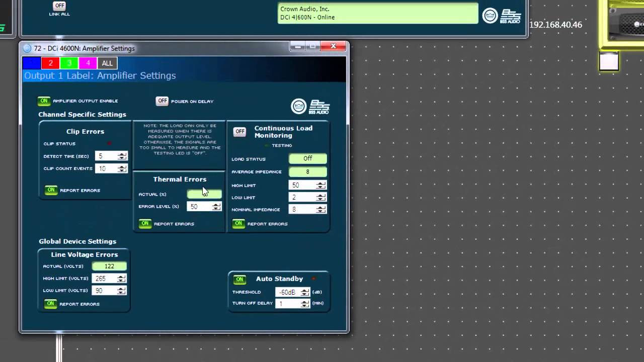Increase Detect Time with up arrow
The image size is (644, 362).
(122, 154)
